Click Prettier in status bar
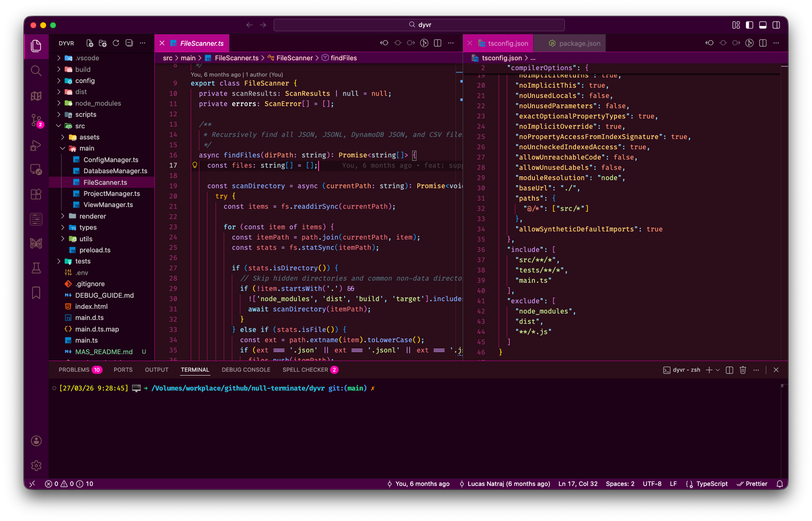Image resolution: width=812 pixels, height=521 pixels. [x=752, y=484]
